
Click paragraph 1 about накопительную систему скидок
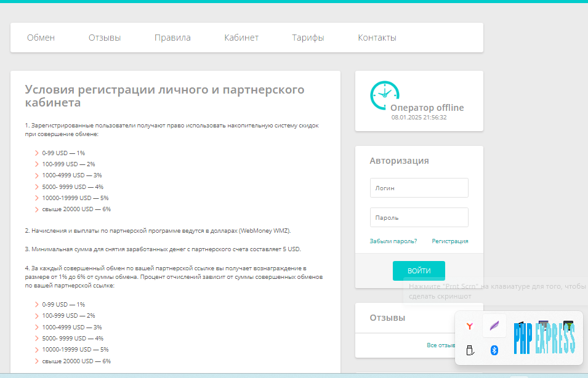(x=172, y=130)
